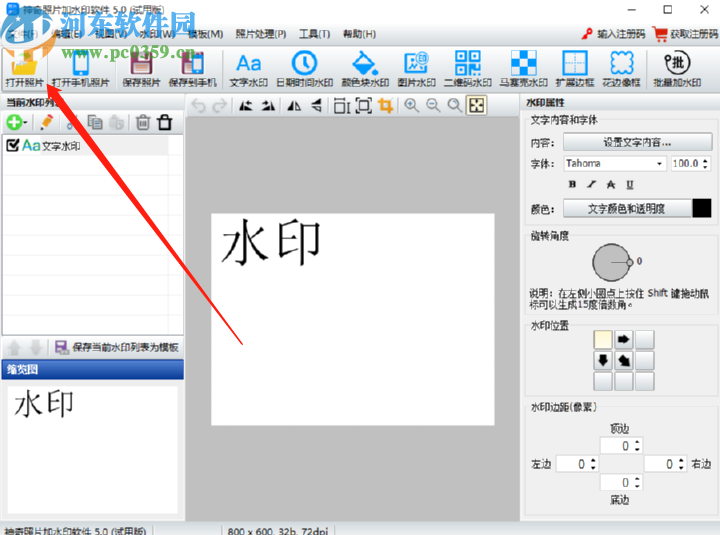Rotate image right icon
Image resolution: width=720 pixels, height=535 pixels.
point(268,106)
